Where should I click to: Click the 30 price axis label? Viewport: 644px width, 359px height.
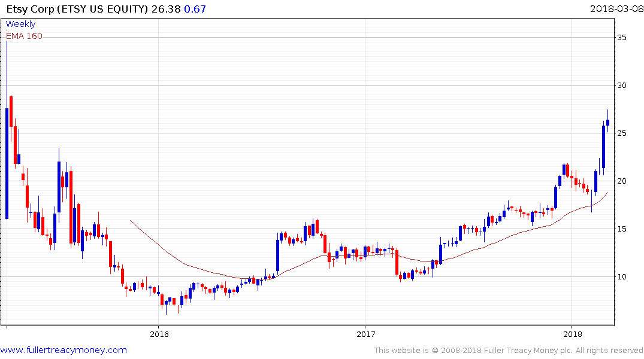click(x=621, y=86)
